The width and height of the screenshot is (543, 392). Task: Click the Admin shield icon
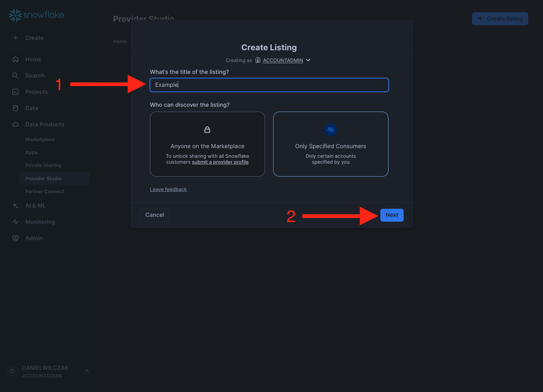point(16,238)
